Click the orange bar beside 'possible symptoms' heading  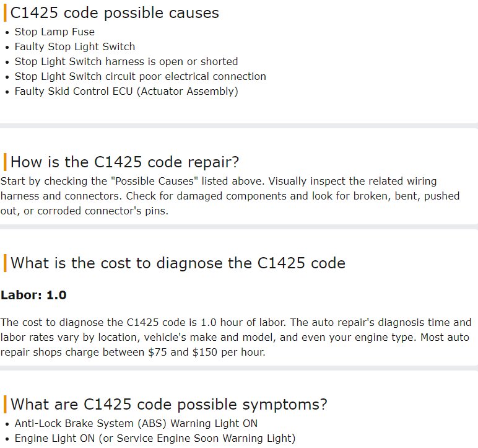pos(5,405)
